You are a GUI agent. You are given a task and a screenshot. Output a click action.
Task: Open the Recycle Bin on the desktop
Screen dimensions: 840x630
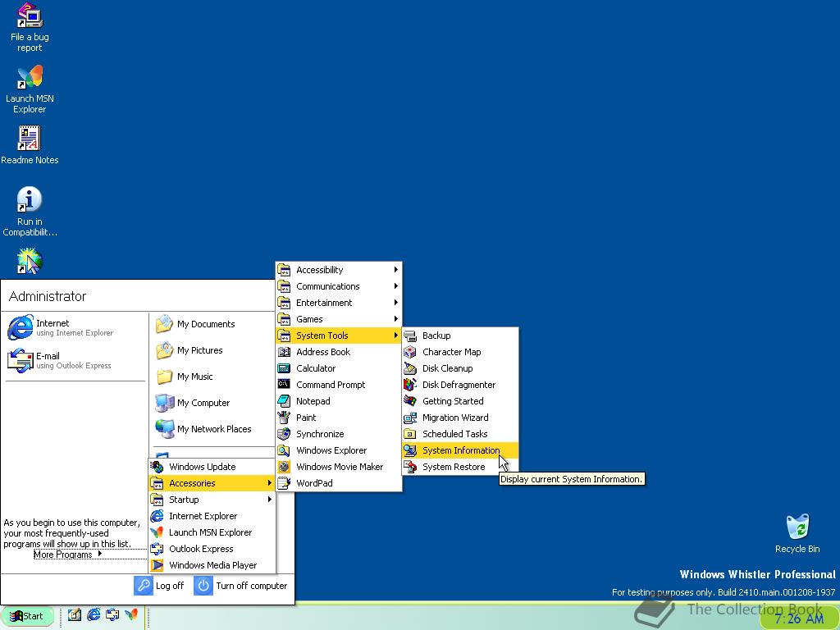pos(797,533)
